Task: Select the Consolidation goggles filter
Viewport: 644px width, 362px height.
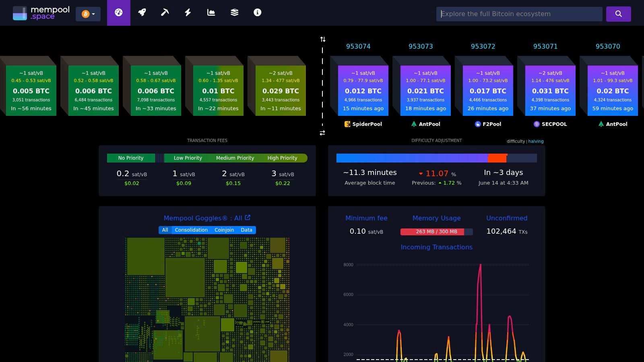Action: pos(191,230)
